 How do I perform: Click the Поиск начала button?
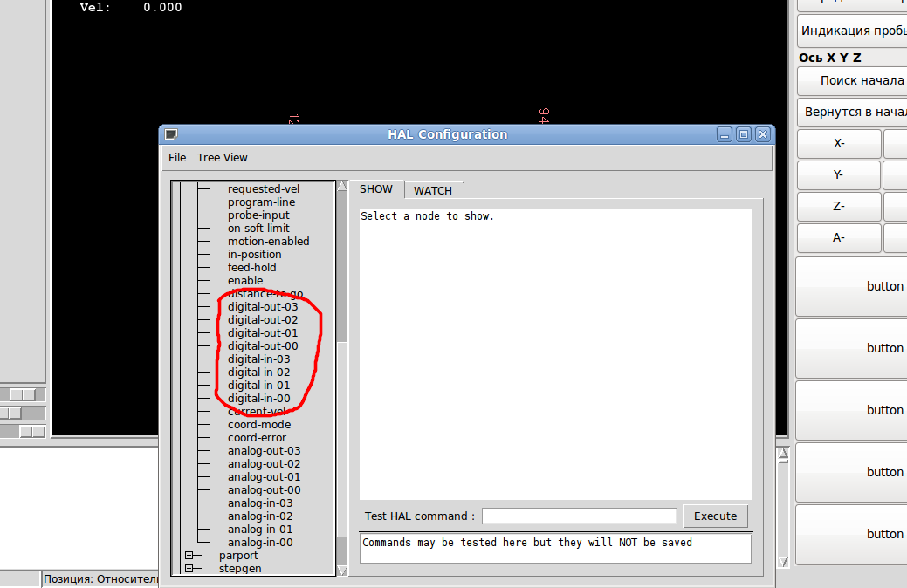[x=852, y=80]
